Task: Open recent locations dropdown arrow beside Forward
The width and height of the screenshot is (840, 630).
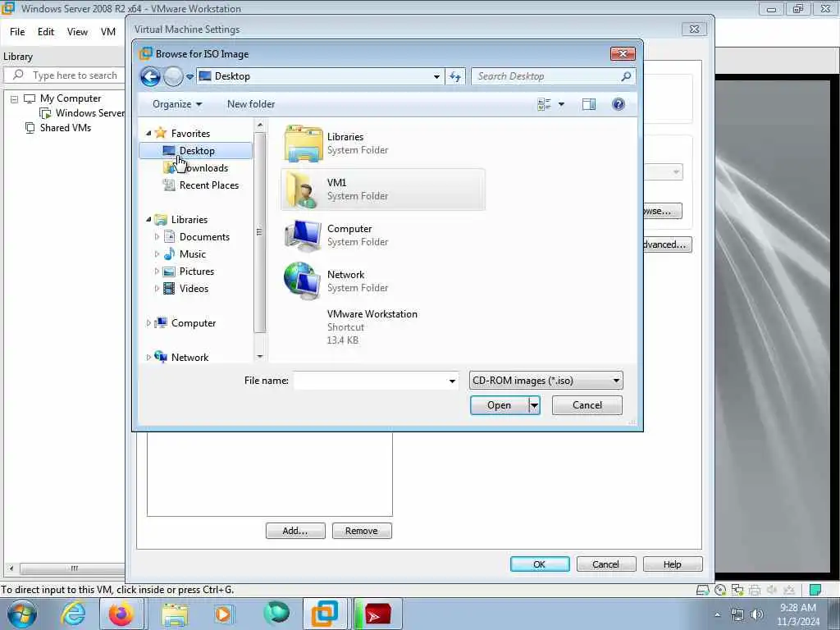Action: (x=189, y=76)
